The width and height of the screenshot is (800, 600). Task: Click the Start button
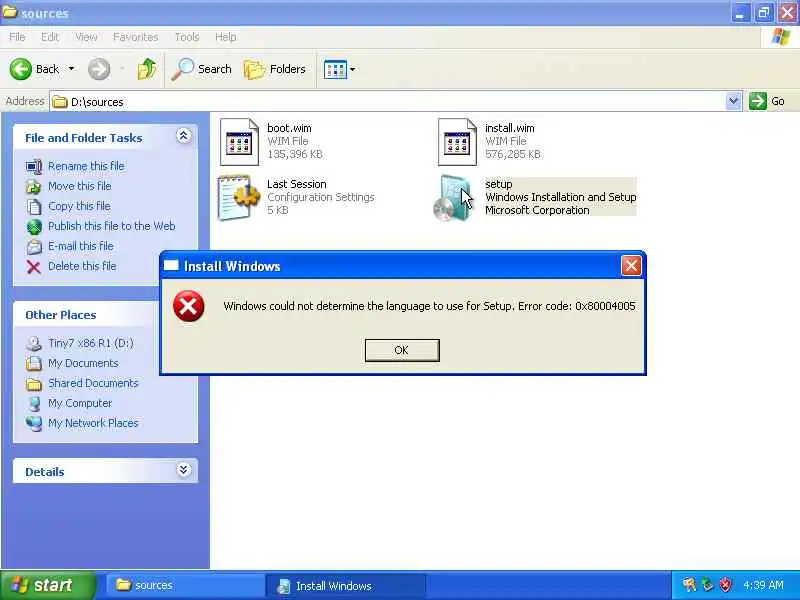point(47,585)
